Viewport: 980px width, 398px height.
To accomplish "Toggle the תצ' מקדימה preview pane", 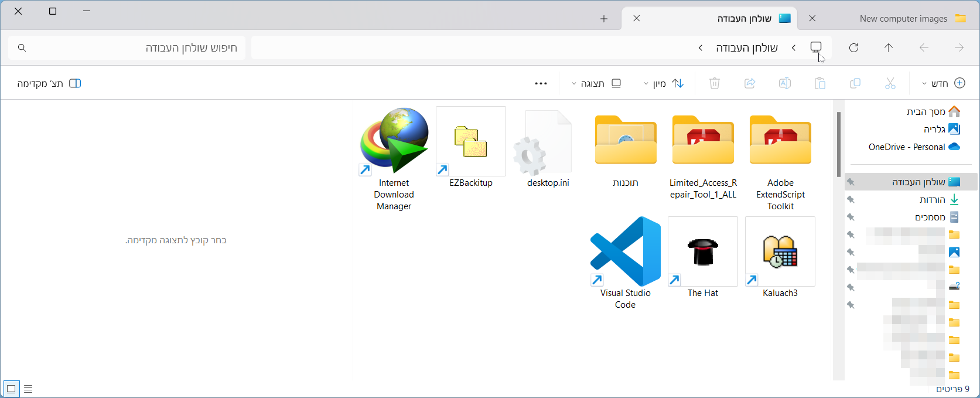I will coord(49,83).
